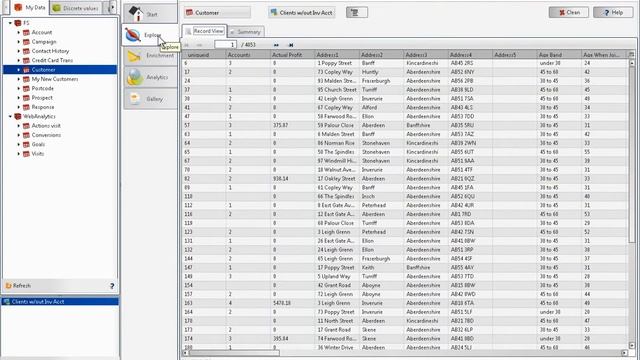Viewport: 640px width, 360px height.
Task: Select the Record View tab
Action: [204, 31]
